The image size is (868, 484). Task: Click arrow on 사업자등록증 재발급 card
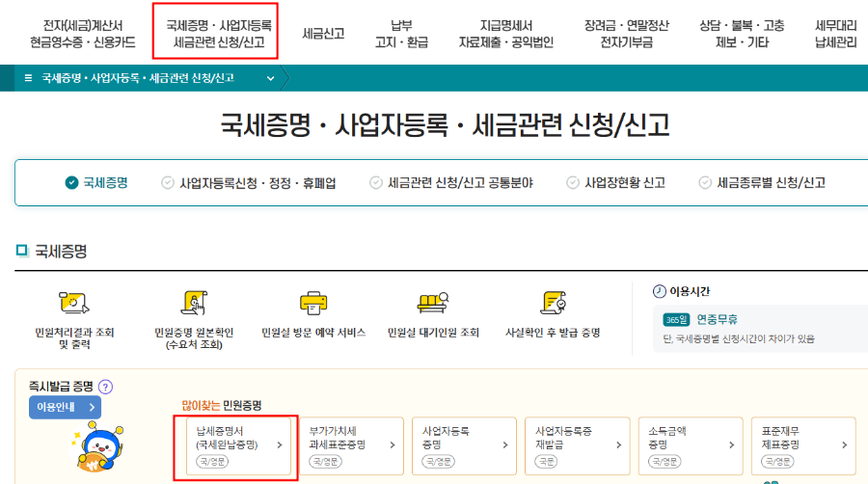coord(619,444)
